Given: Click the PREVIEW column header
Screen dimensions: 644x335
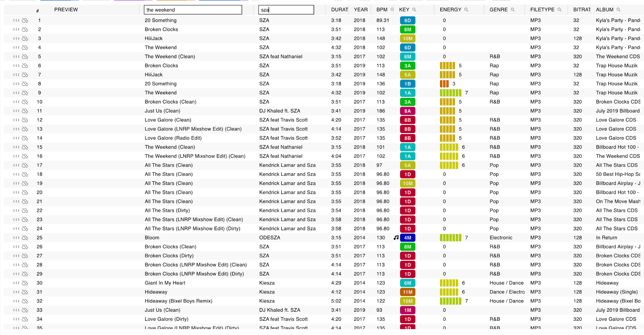Looking at the screenshot, I should (x=66, y=10).
